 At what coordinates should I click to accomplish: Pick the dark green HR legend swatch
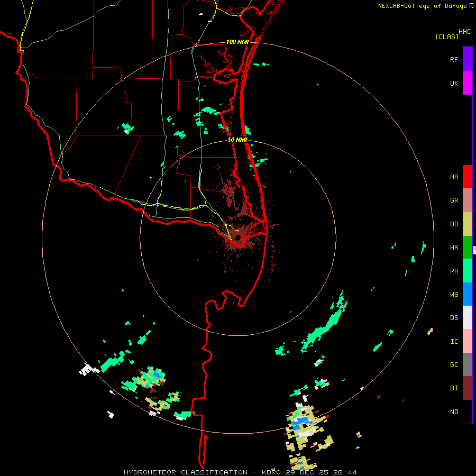(x=467, y=248)
